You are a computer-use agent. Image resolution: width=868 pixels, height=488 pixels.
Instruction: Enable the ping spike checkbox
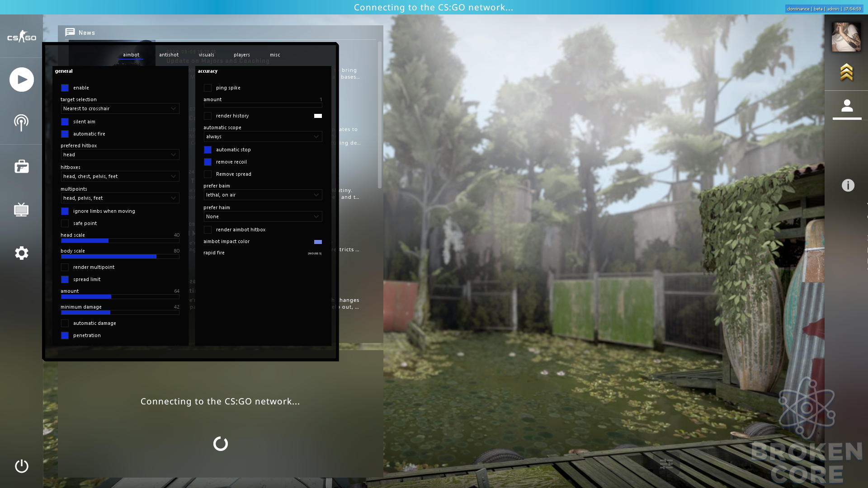point(208,88)
